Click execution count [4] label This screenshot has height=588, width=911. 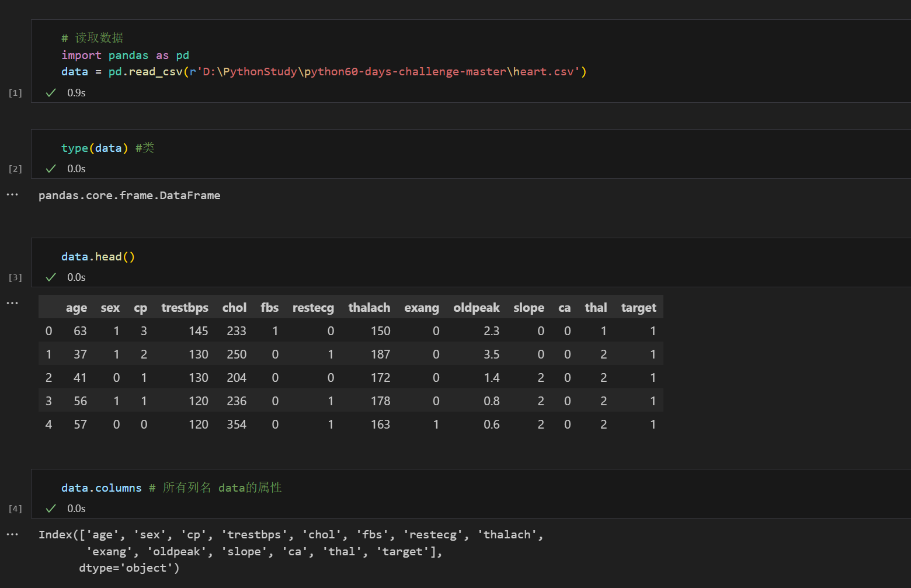(x=15, y=509)
